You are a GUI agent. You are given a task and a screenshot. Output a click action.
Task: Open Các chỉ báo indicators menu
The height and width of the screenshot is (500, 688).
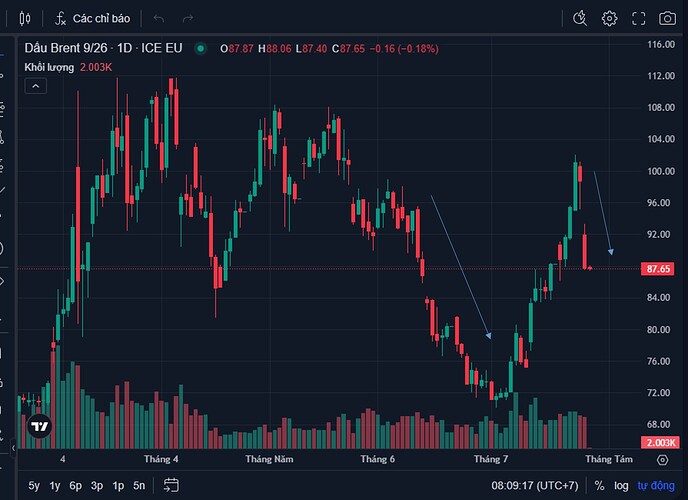(93, 18)
